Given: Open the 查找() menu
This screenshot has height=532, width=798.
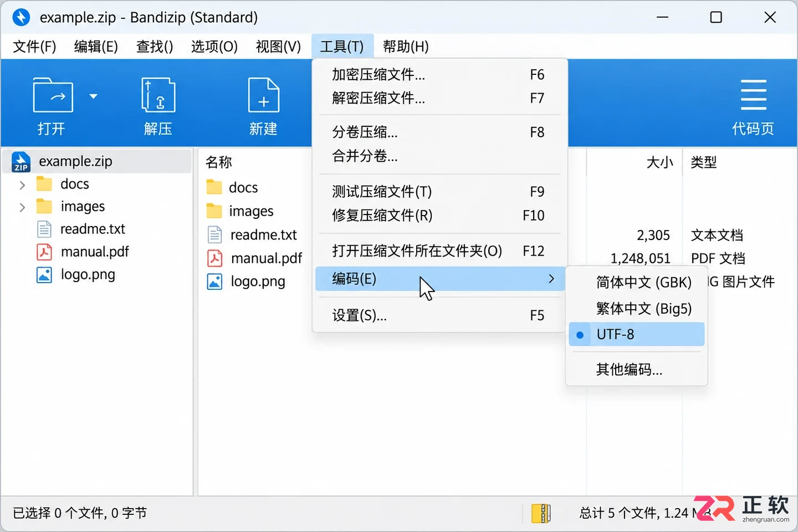Looking at the screenshot, I should (155, 47).
